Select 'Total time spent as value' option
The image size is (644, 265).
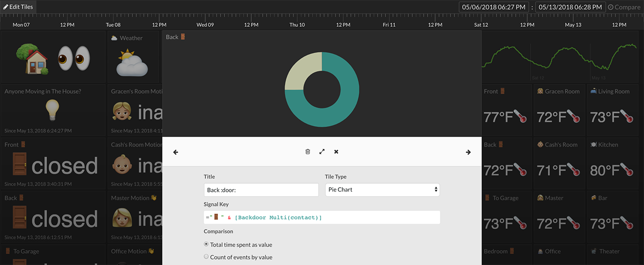pos(207,245)
